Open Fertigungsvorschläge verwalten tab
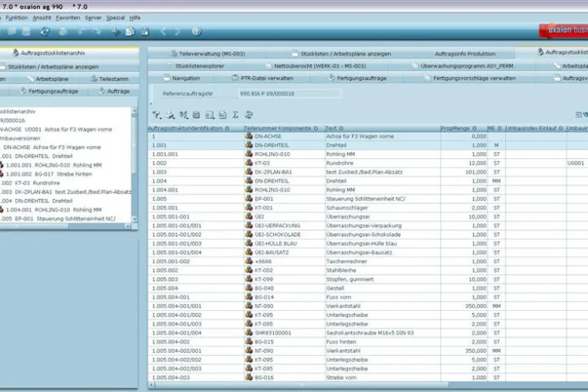 pyautogui.click(x=471, y=78)
